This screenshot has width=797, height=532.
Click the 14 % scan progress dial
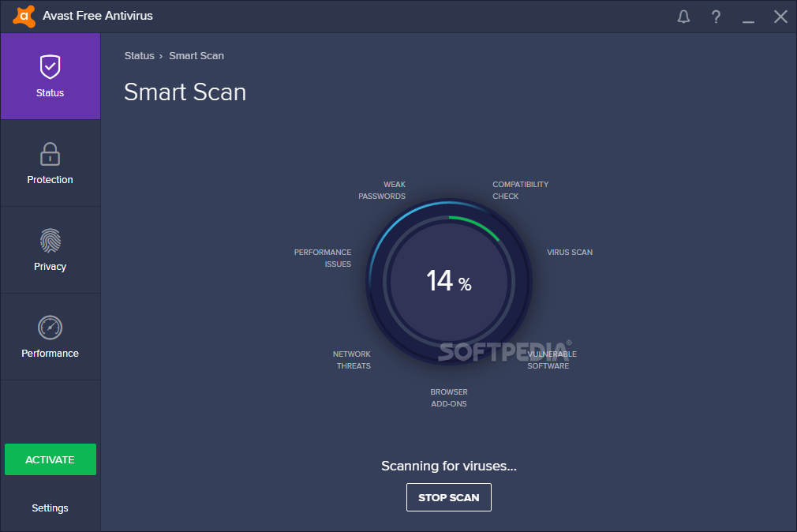coord(448,282)
